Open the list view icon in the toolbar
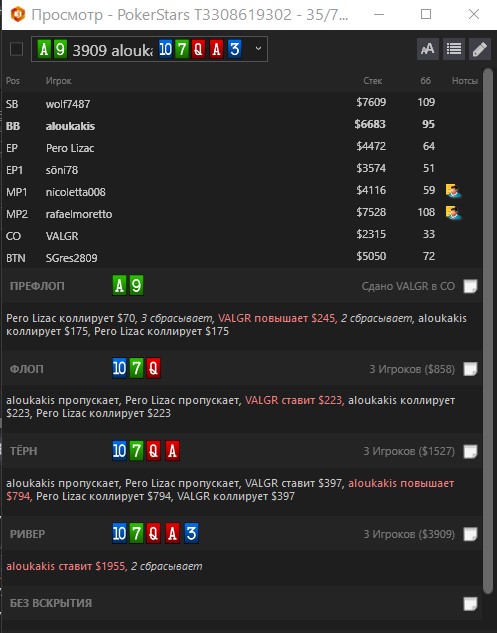Image resolution: width=497 pixels, height=633 pixels. tap(454, 49)
